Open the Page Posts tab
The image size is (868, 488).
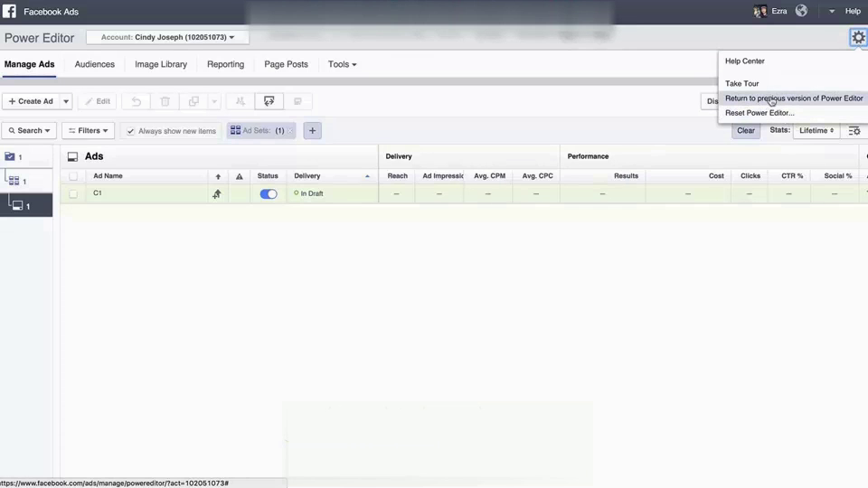click(x=286, y=64)
